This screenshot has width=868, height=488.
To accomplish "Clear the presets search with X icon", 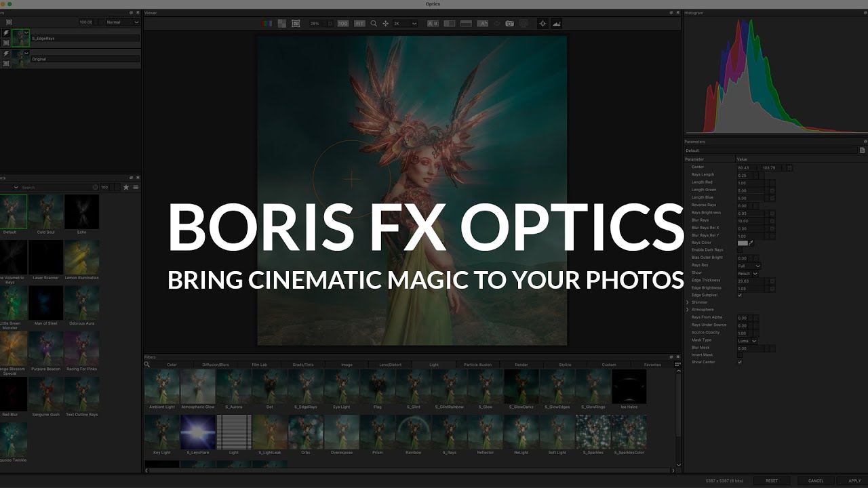I will pos(96,187).
